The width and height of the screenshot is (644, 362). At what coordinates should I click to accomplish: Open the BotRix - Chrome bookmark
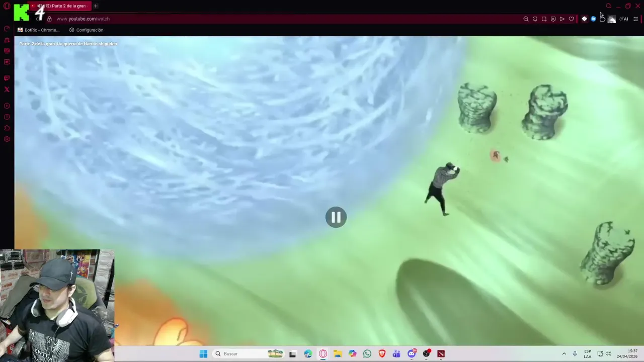click(x=39, y=30)
